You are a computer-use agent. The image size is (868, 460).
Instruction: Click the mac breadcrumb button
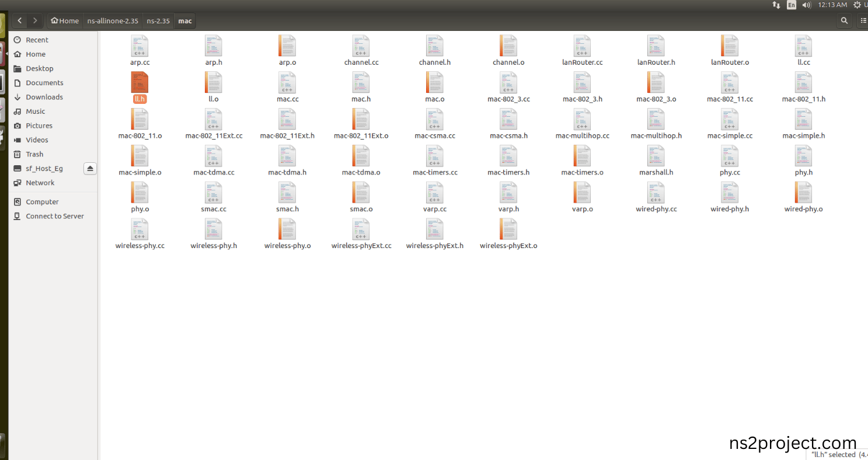point(185,20)
